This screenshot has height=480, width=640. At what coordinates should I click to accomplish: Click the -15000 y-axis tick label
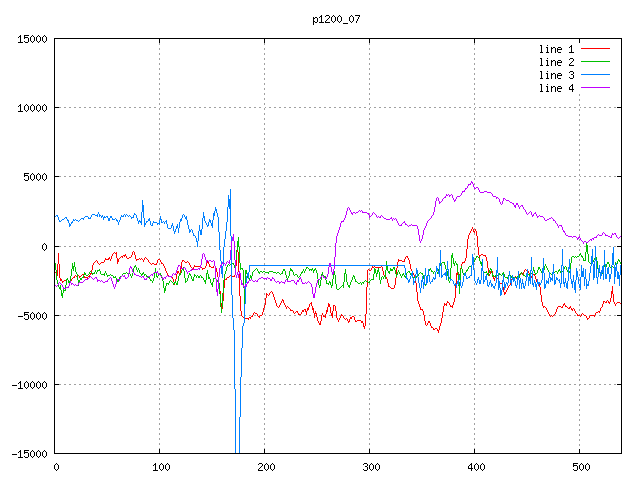29,453
